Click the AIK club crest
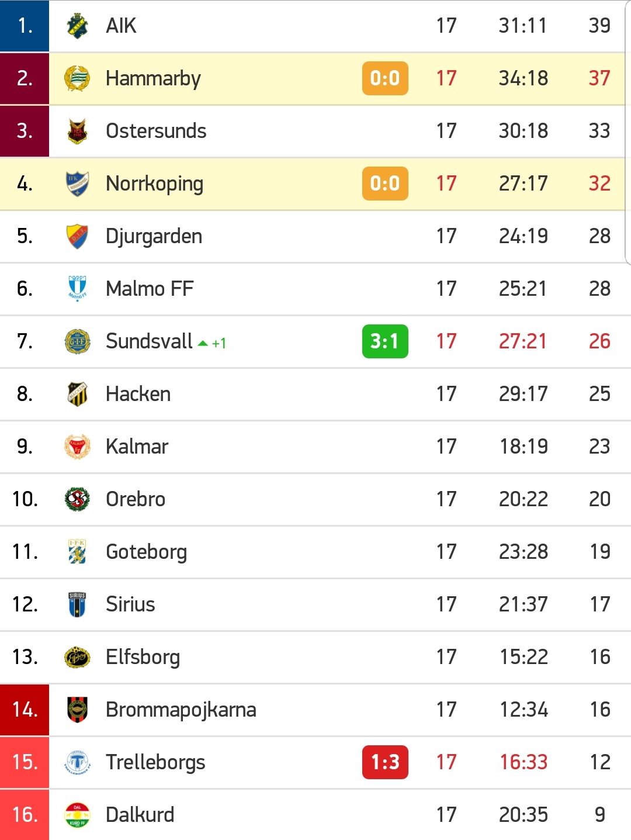This screenshot has height=840, width=631. 77,26
